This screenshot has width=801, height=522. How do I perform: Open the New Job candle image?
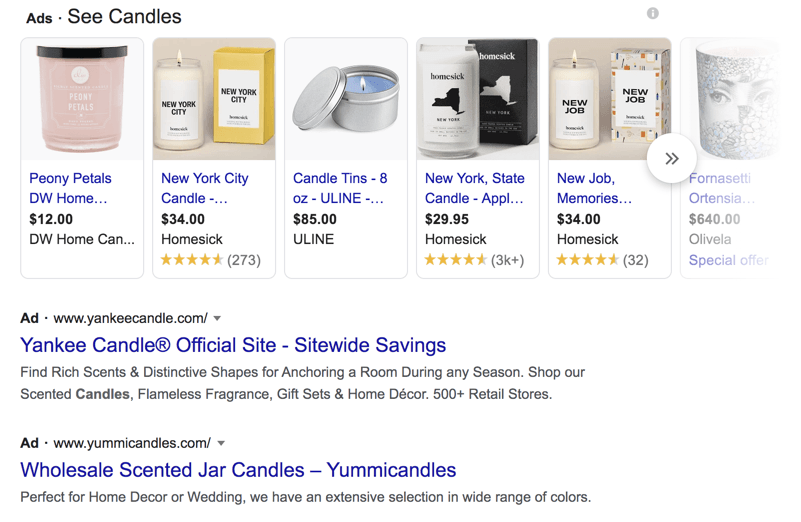click(610, 100)
